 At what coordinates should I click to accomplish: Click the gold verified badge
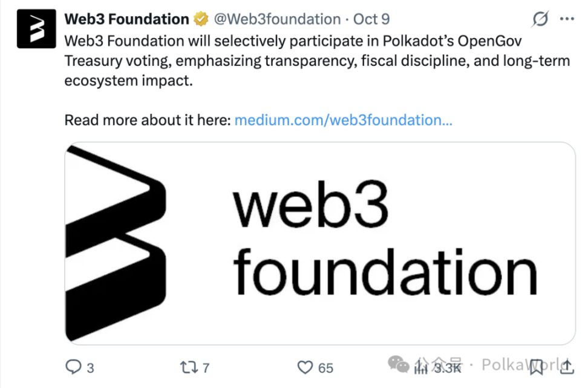(201, 19)
